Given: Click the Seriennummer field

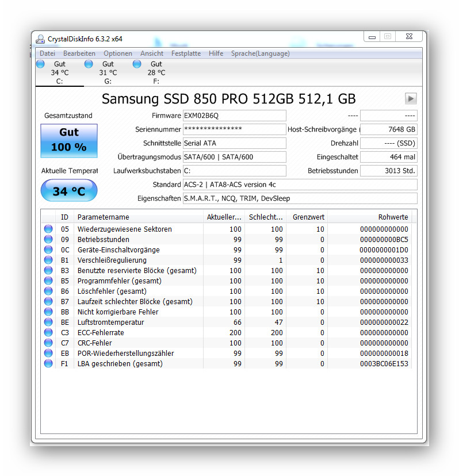Looking at the screenshot, I should click(235, 129).
